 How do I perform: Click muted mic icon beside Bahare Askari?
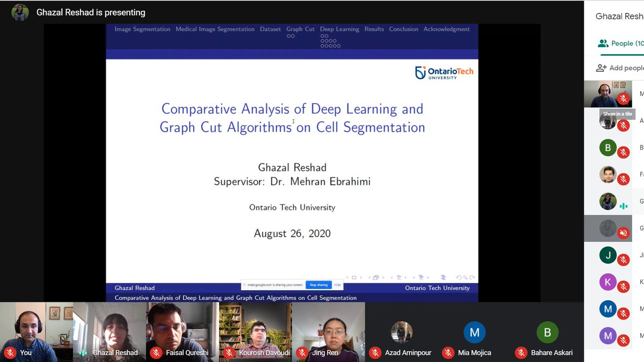pos(521,352)
